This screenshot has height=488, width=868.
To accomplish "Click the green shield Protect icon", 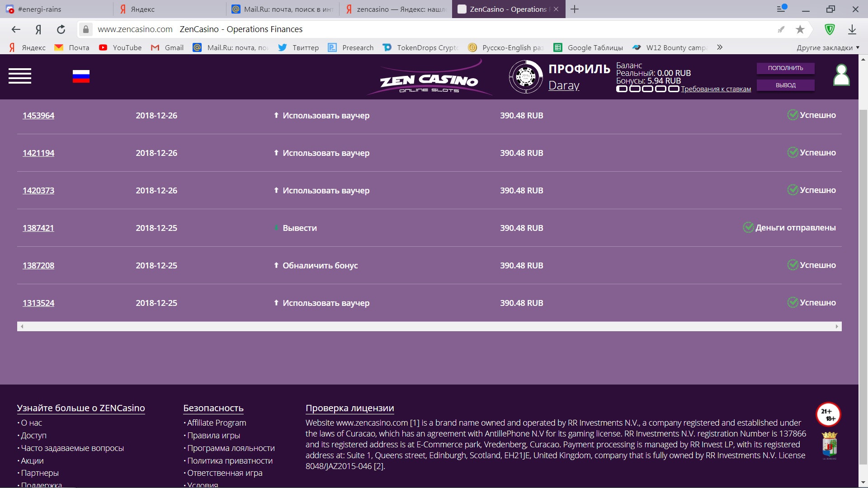I will tap(830, 29).
